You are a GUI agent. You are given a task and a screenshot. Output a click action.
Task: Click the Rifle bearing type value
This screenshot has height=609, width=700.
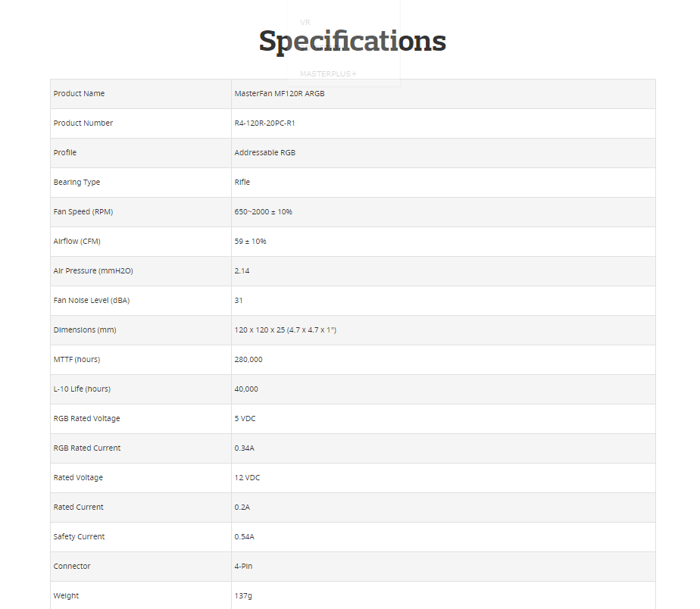(242, 182)
